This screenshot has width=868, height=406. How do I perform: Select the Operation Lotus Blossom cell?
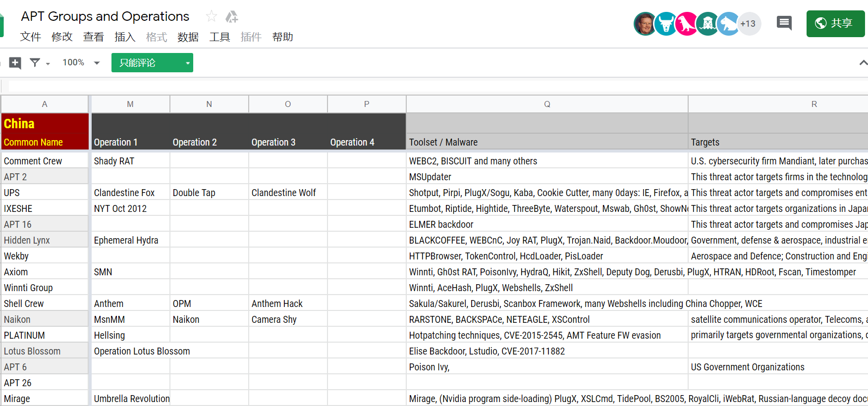(142, 351)
